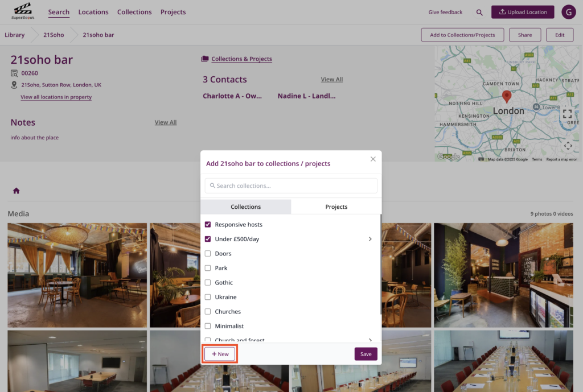Check the Churches collection
Viewport: 583px width, 392px height.
[x=208, y=311]
